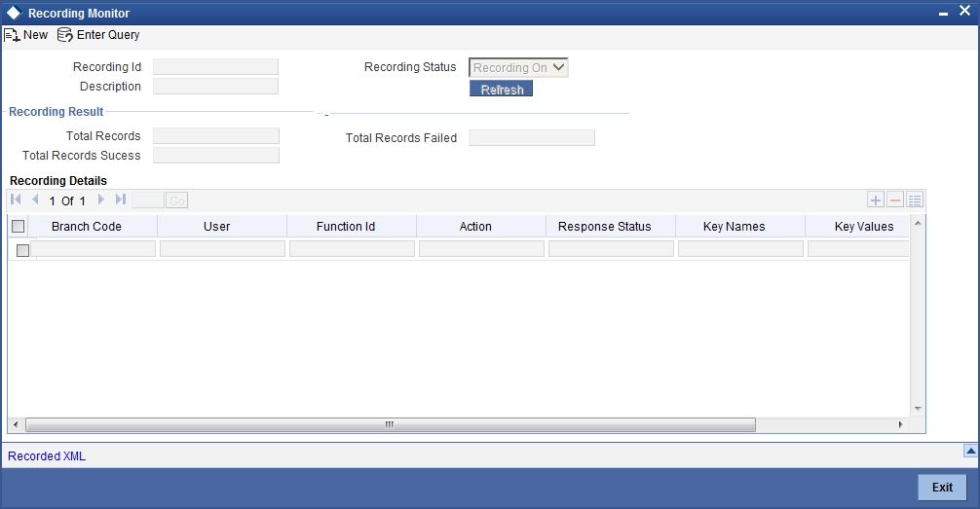Screen dimensions: 980x509
Task: Expand the Recorded XML panel arrow
Action: (970, 451)
